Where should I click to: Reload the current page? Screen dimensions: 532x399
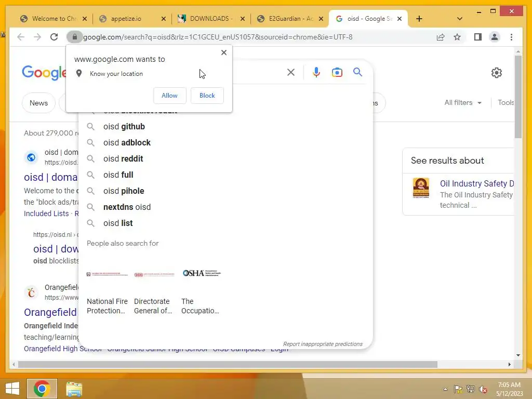[x=54, y=37]
